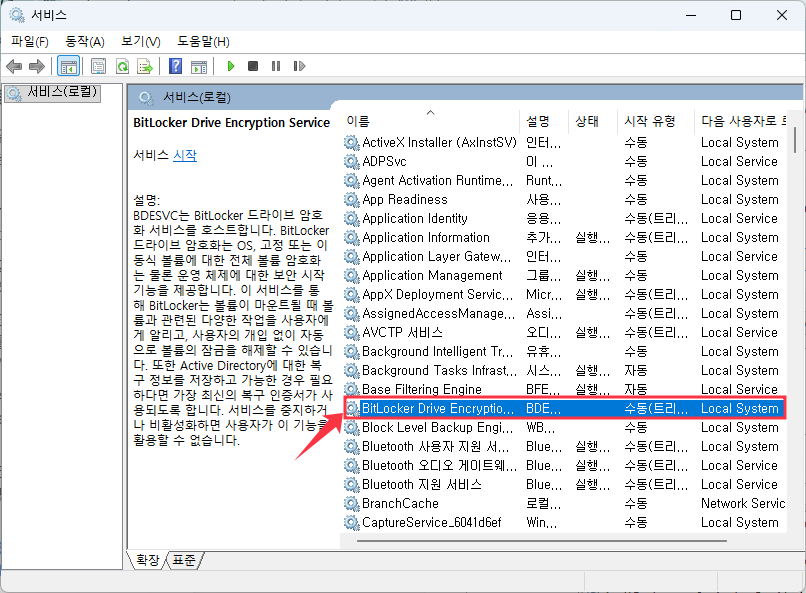Navigate back using the back arrow icon

[14, 66]
